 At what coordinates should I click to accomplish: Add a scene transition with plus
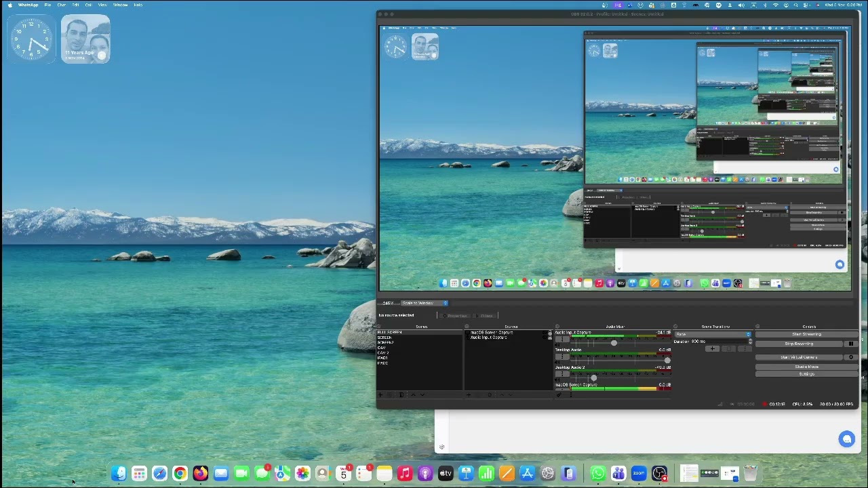(x=712, y=348)
